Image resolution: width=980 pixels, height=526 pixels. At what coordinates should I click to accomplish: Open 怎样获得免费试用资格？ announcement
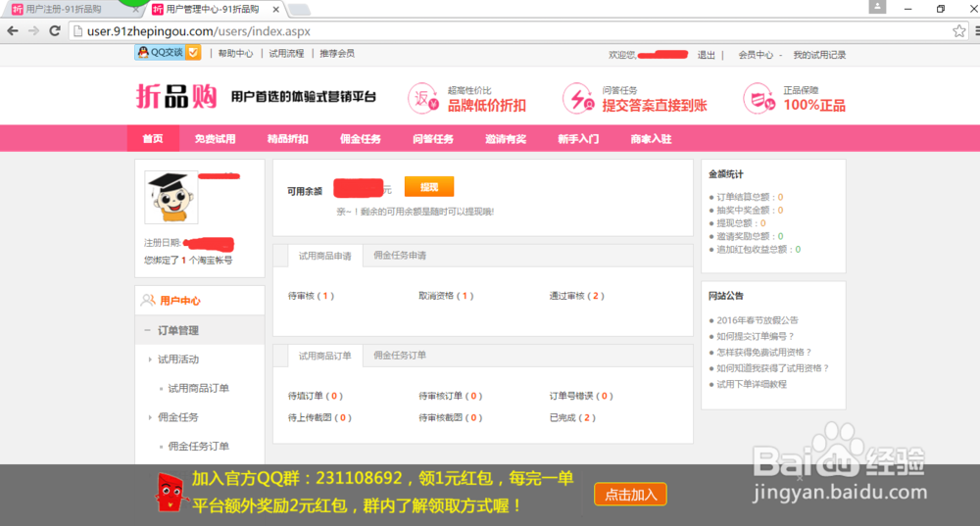pos(763,353)
